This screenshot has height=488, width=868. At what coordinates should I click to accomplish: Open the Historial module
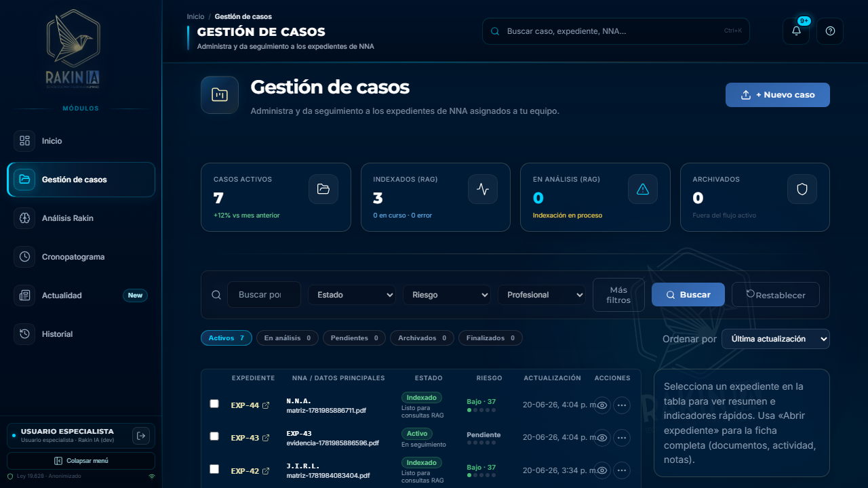tap(81, 334)
